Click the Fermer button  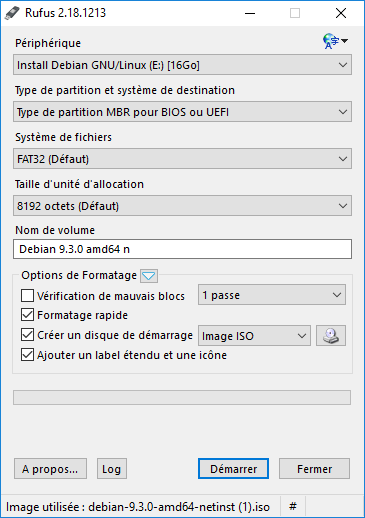[x=314, y=469]
